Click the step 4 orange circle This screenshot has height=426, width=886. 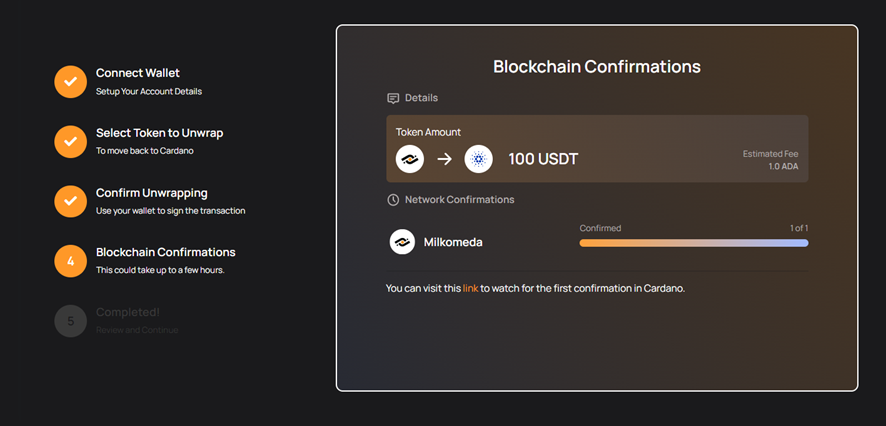pyautogui.click(x=70, y=261)
